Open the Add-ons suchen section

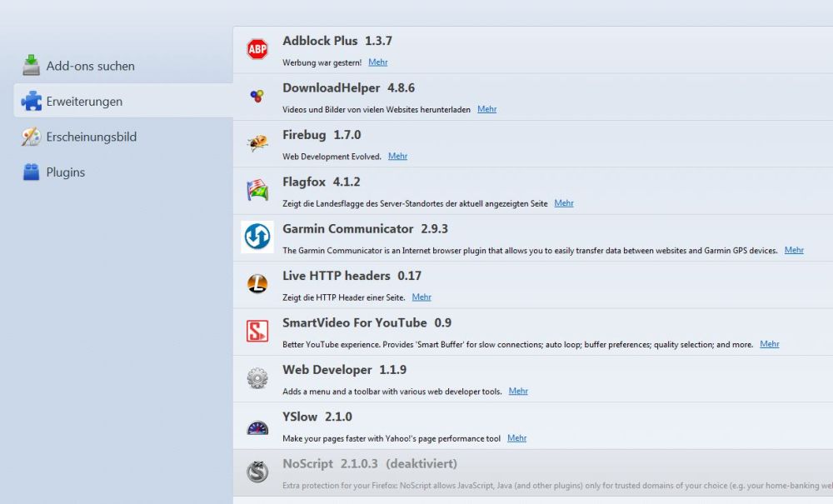78,66
